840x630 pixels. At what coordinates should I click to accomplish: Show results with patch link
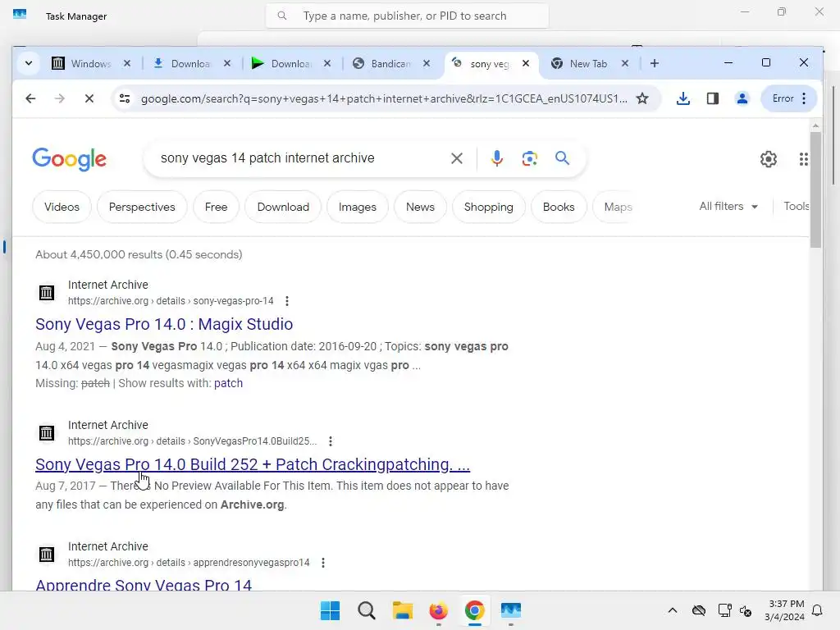point(228,383)
